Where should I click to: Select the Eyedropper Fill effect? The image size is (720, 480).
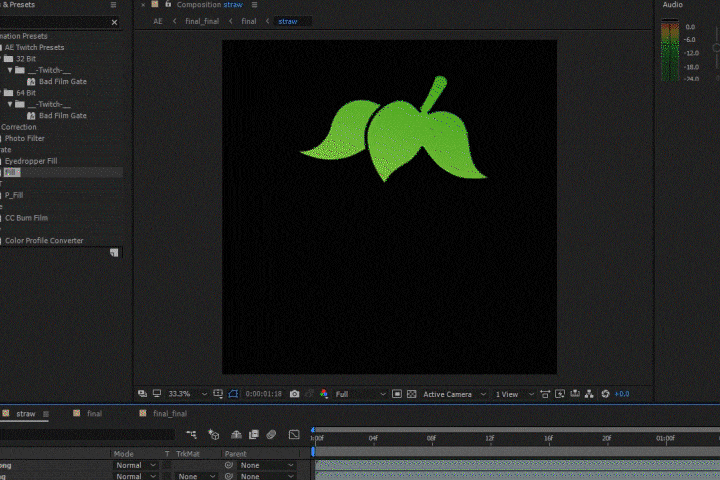[31, 161]
